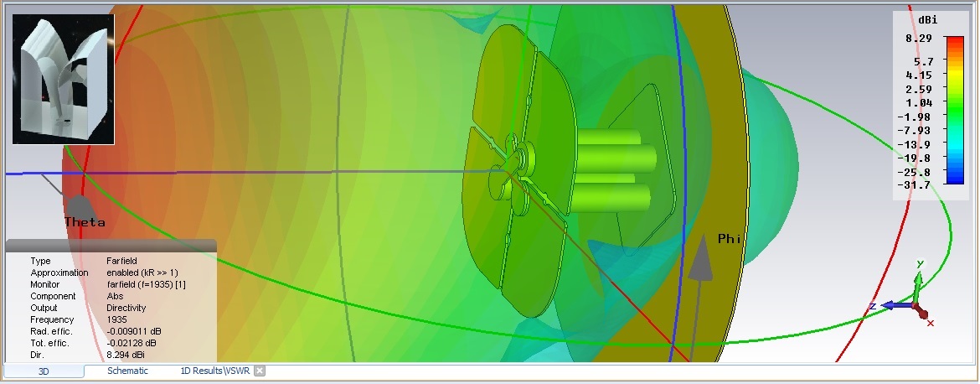The width and height of the screenshot is (980, 384).
Task: Click the Component value Abs
Action: 115,296
